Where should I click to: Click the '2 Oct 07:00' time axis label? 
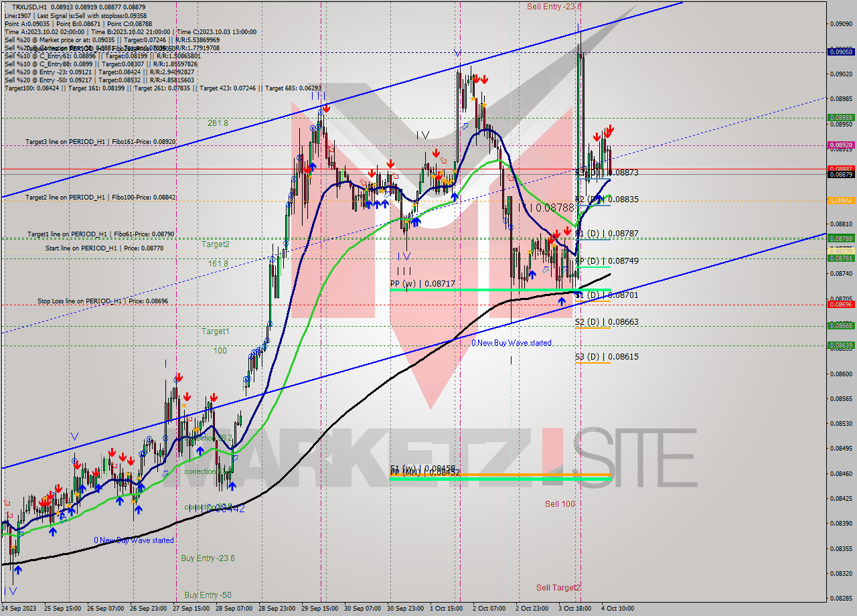[489, 609]
